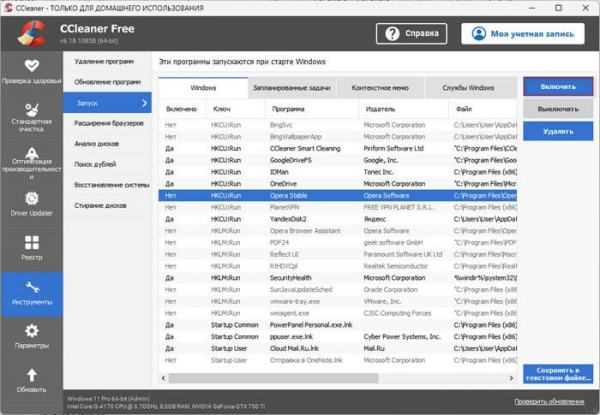Expand the Запуск chevron arrow
The height and width of the screenshot is (415, 600).
pos(144,103)
